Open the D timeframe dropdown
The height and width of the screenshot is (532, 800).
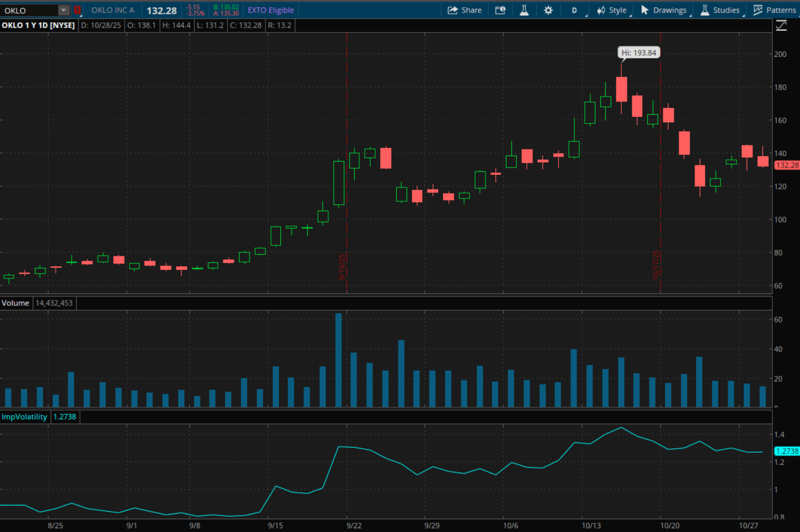(x=574, y=10)
